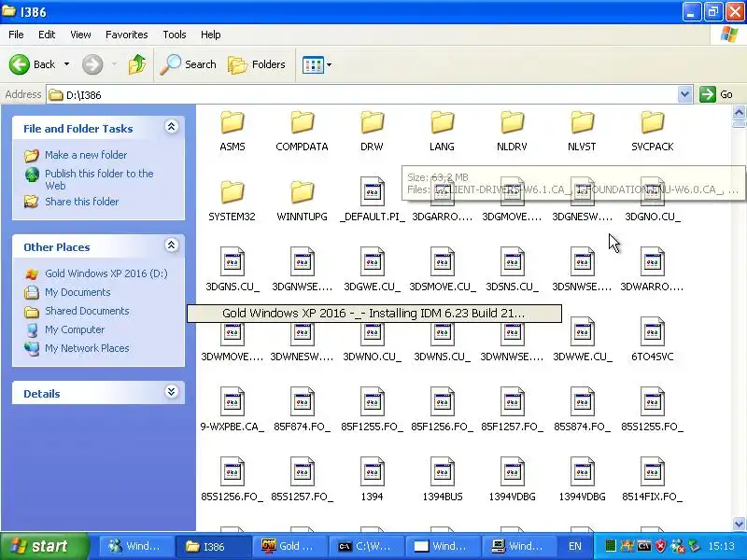Click Publish this folder to the Web

pos(99,179)
